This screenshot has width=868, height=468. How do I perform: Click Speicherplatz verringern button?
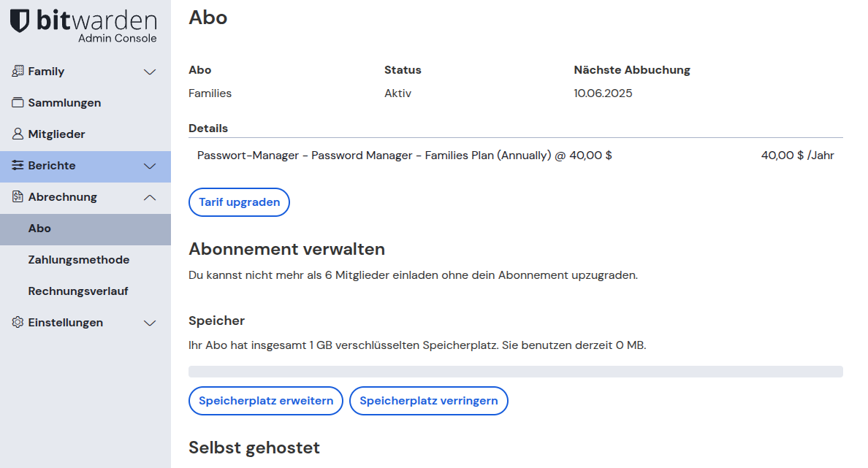click(x=428, y=401)
